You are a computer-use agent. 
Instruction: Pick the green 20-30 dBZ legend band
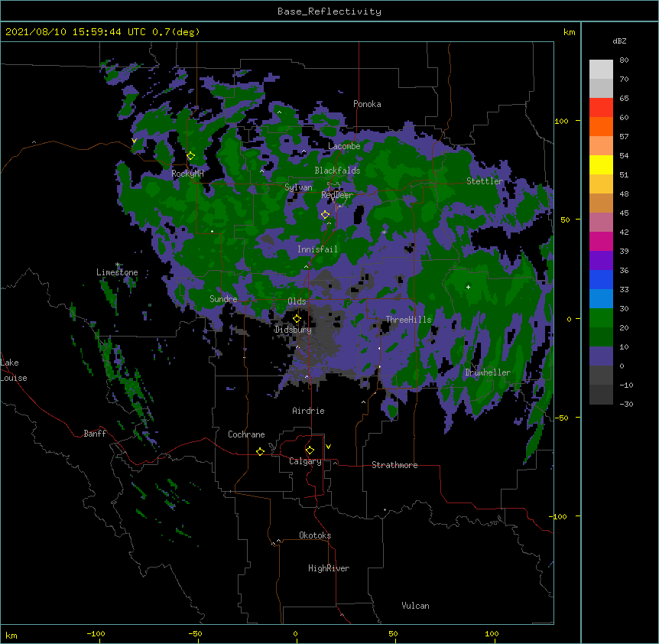tap(601, 318)
